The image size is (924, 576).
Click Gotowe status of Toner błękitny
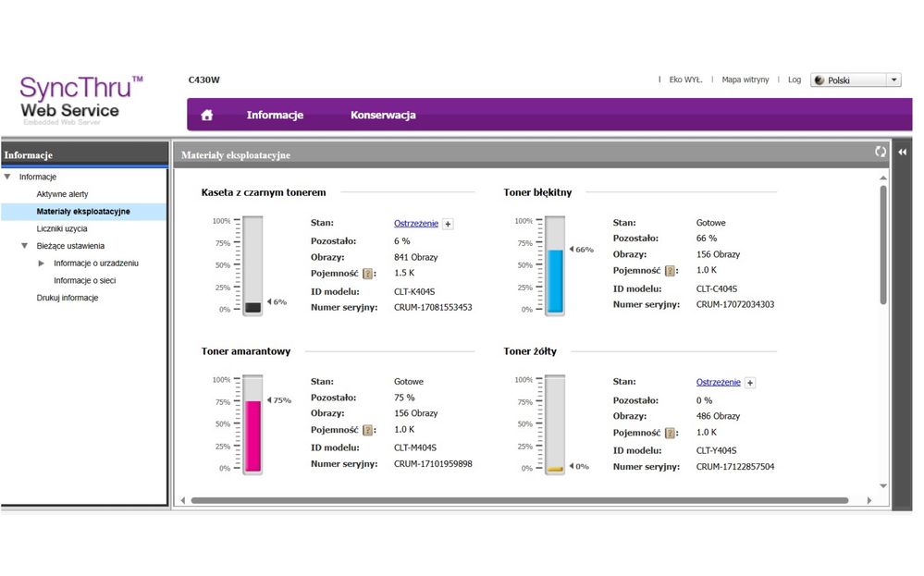(x=710, y=223)
